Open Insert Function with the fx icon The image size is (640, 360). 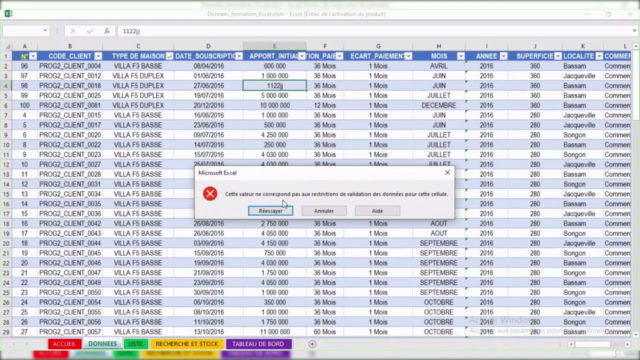[x=107, y=31]
